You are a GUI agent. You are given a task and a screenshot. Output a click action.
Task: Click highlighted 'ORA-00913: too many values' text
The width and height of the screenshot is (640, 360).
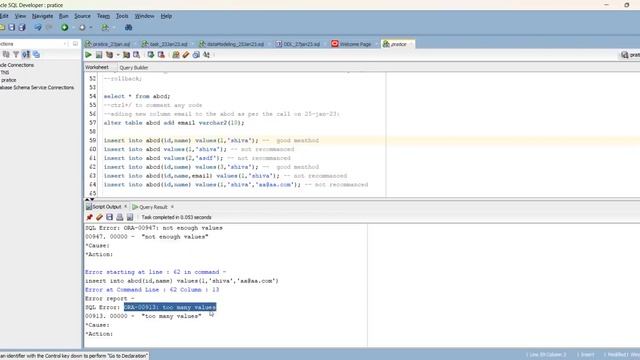coord(170,307)
